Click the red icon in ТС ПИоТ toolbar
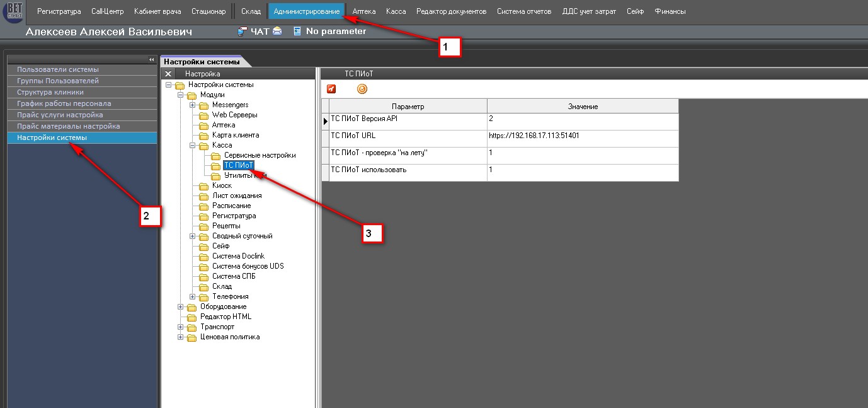868x408 pixels. 331,89
